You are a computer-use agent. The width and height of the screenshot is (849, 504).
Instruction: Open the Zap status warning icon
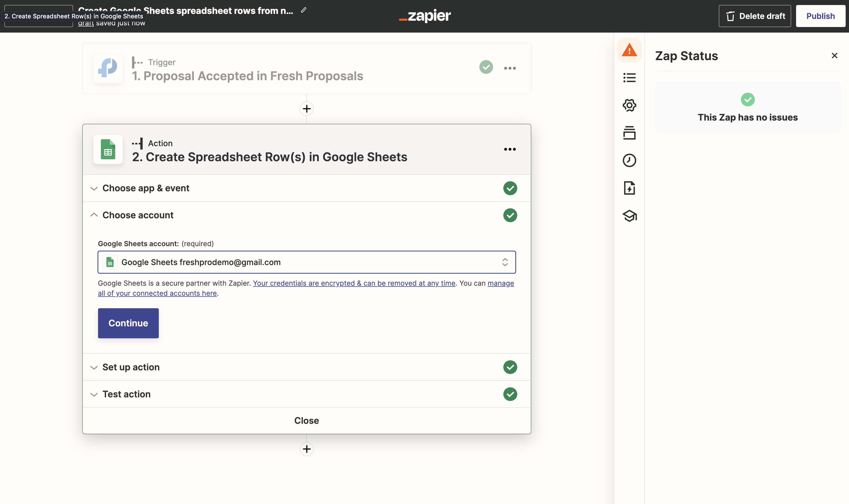pos(629,50)
